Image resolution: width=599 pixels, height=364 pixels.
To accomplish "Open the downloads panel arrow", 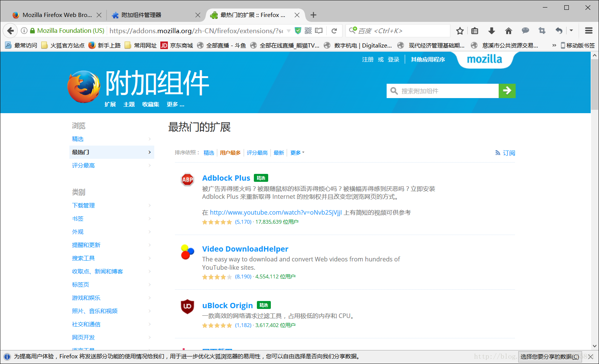I will tap(491, 31).
